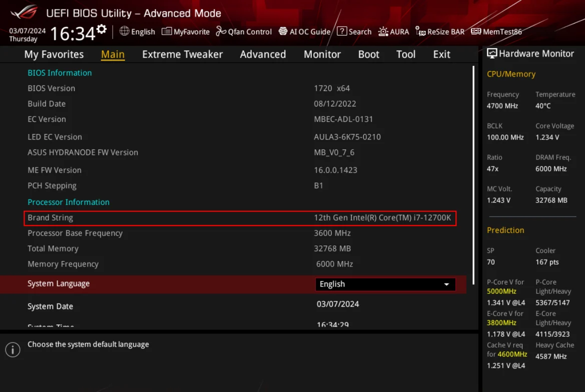Screen dimensions: 585x392
Task: Click the main panel vertical scrollbar
Action: [473, 175]
